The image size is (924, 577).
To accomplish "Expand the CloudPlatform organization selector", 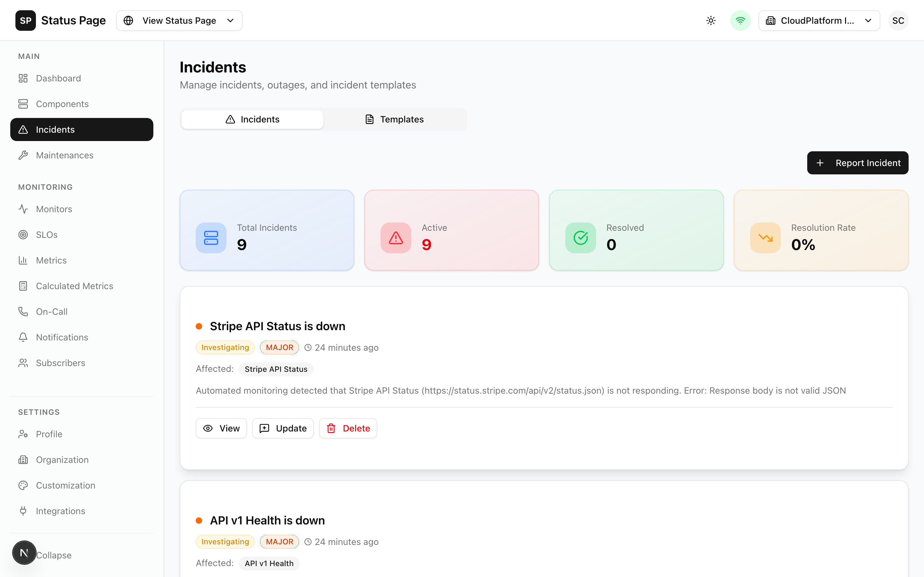I will (819, 20).
